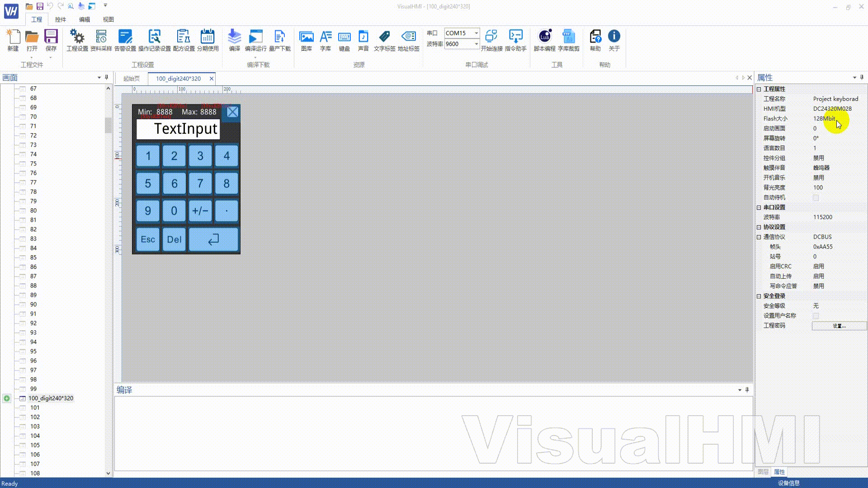Click the 背光亮度 value 100

818,188
